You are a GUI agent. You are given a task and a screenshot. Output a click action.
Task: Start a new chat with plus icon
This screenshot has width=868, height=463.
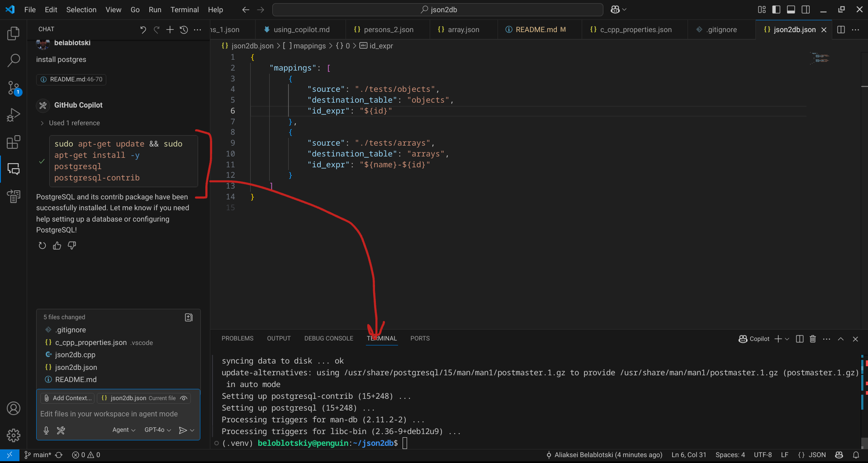pyautogui.click(x=170, y=29)
